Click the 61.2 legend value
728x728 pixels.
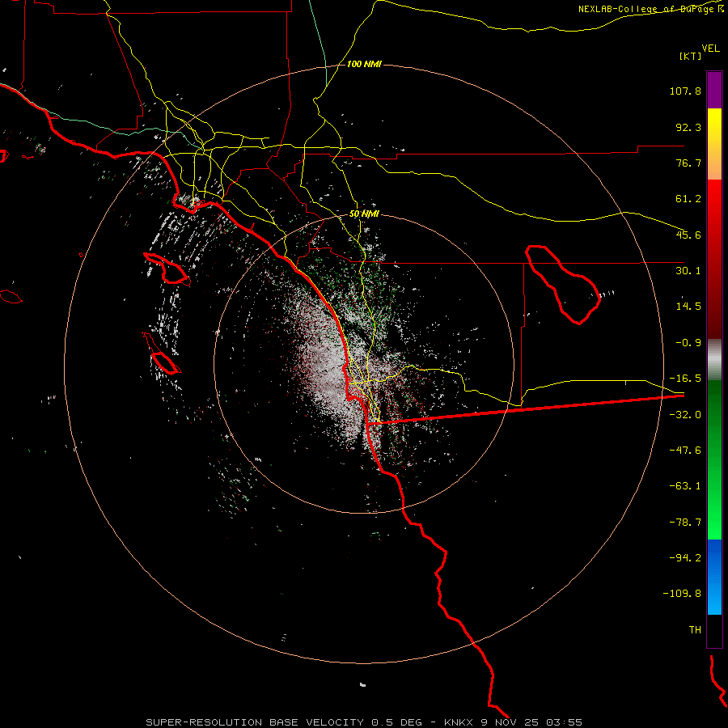688,199
